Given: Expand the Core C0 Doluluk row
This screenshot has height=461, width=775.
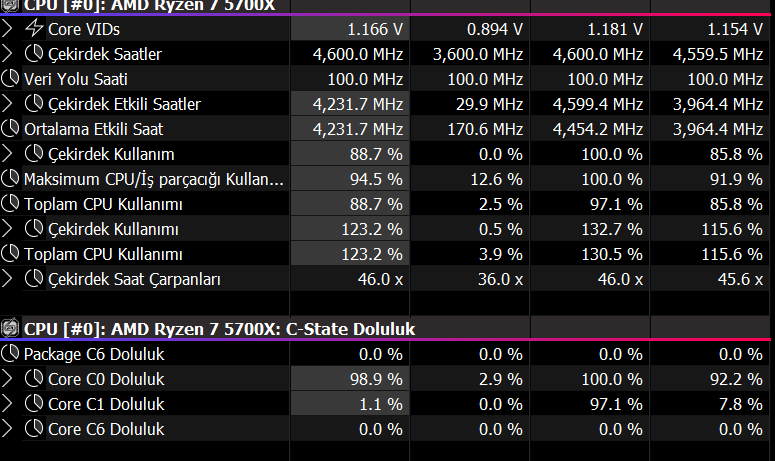Looking at the screenshot, I should pyautogui.click(x=7, y=378).
